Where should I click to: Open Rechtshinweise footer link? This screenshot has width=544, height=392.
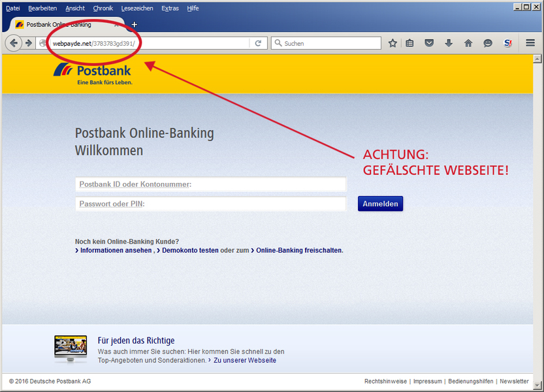pos(385,382)
